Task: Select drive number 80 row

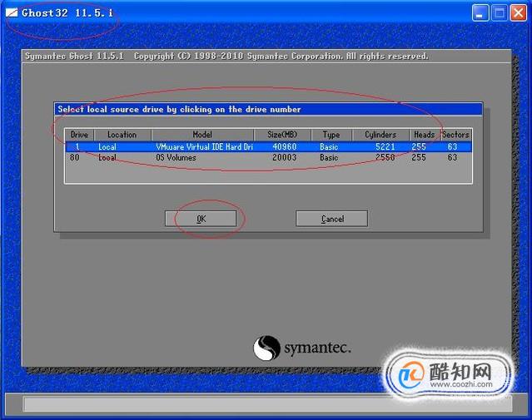Action: 268,157
